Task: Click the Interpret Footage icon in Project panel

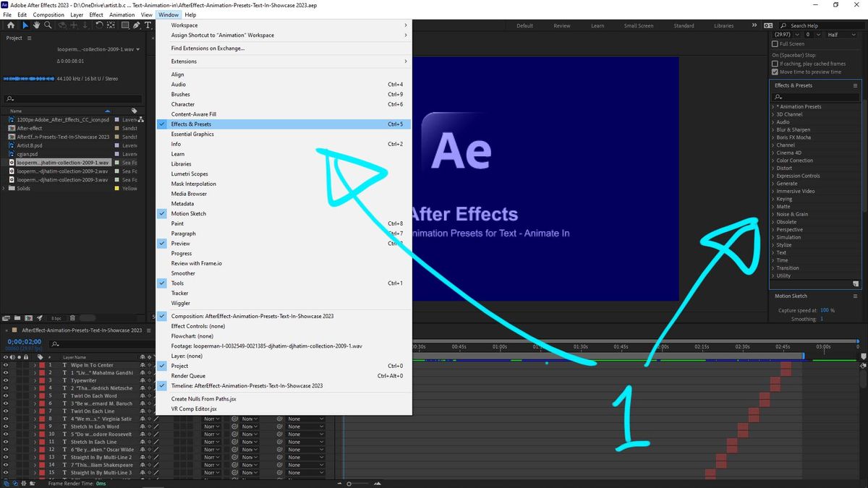Action: 7,318
